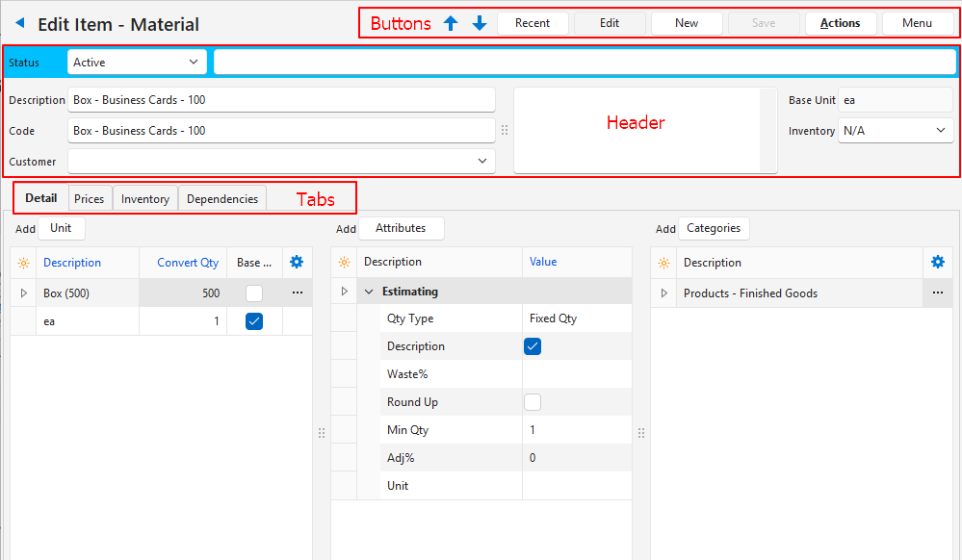Uncheck the Base Unit box for ea

coord(254,321)
